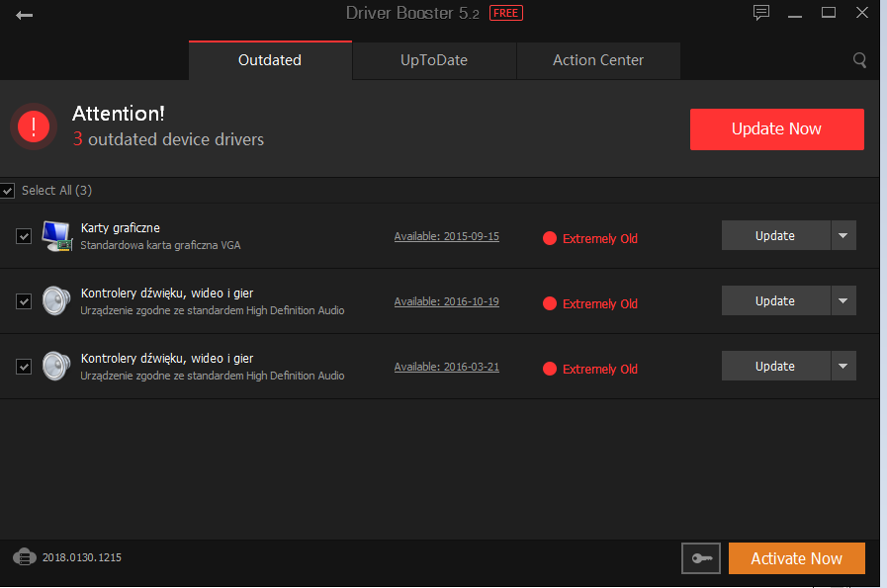Click the Extremely Old status for the 2016-03-21 driver
Viewport: 887px width, 588px height.
tap(599, 369)
